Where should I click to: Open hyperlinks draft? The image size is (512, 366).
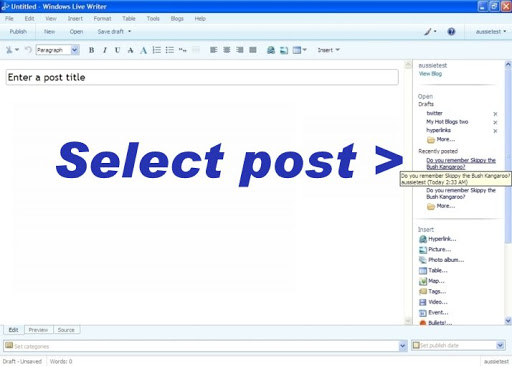coord(438,130)
